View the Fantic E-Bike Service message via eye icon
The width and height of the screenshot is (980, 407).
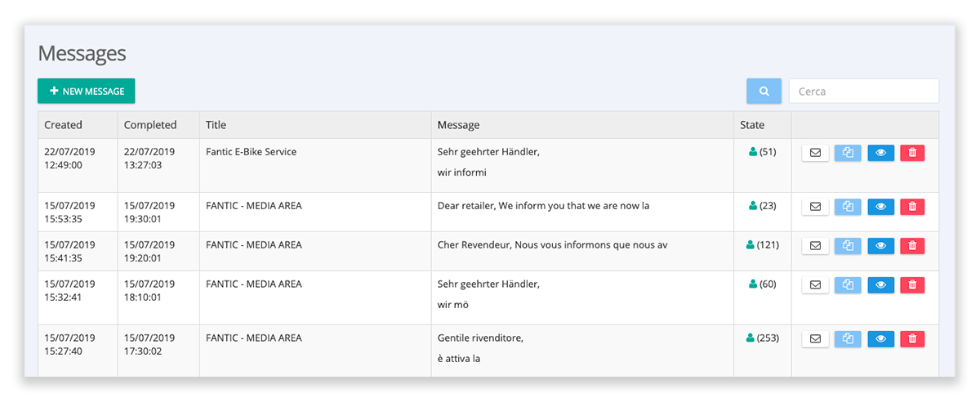point(880,153)
